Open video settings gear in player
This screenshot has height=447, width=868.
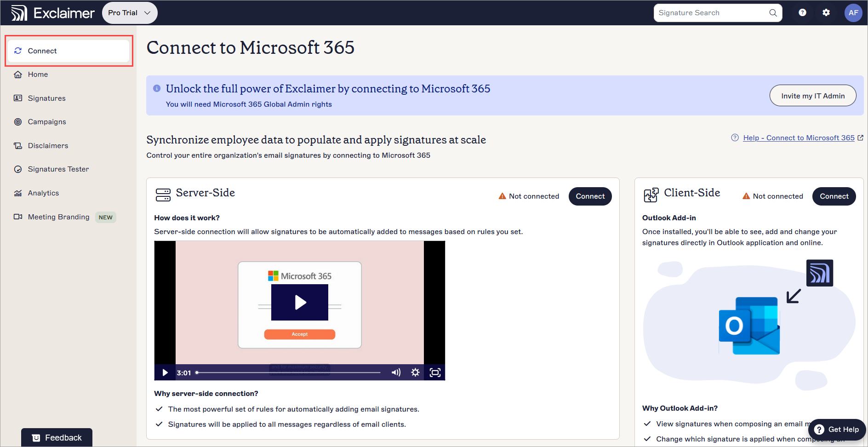pyautogui.click(x=415, y=372)
